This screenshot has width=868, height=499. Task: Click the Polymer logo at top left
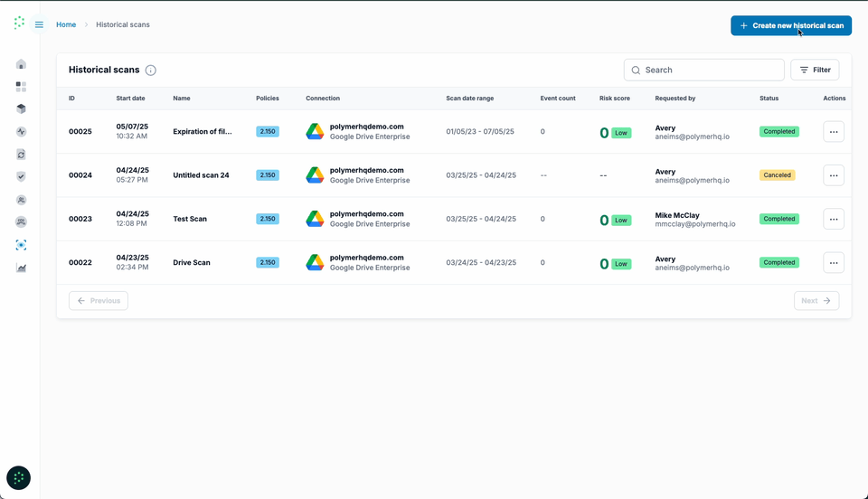click(x=19, y=23)
